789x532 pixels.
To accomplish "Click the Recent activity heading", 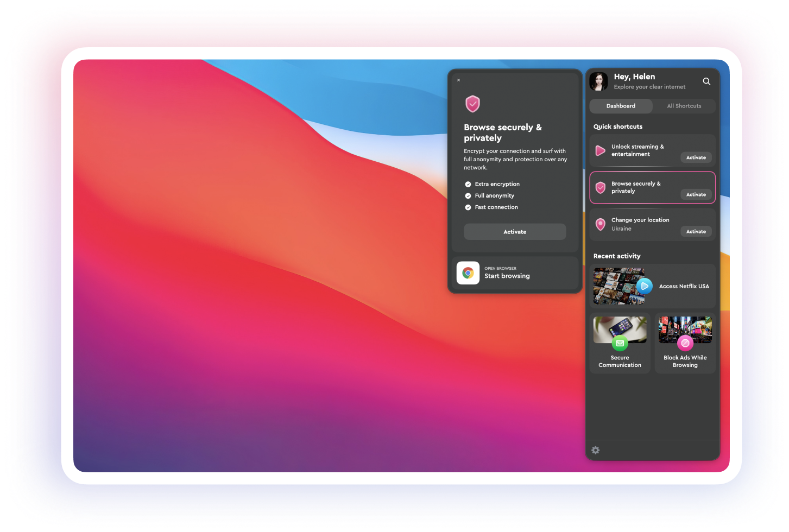I will pyautogui.click(x=617, y=256).
